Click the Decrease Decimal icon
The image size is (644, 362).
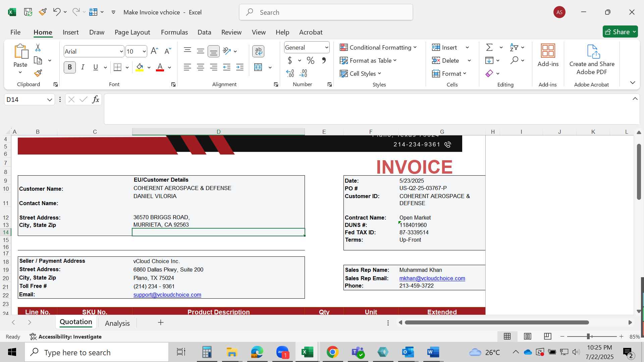[x=303, y=73]
